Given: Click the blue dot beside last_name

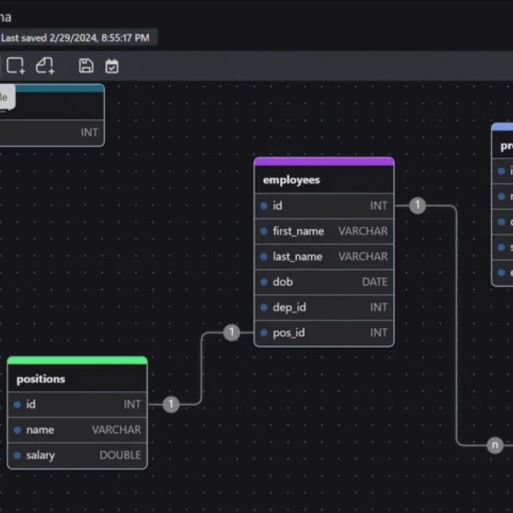Looking at the screenshot, I should [x=264, y=256].
